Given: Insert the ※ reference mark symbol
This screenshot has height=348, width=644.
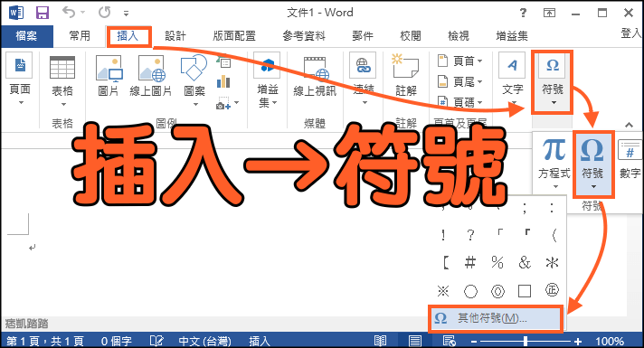Looking at the screenshot, I should (x=443, y=291).
